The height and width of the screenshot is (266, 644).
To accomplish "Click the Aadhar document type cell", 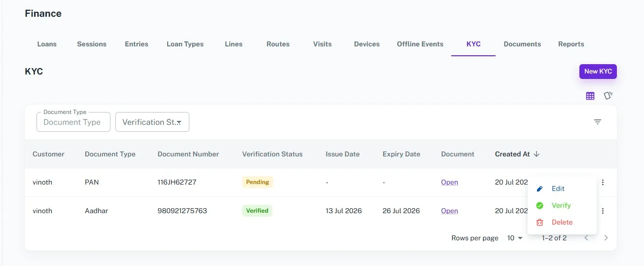I will 96,211.
